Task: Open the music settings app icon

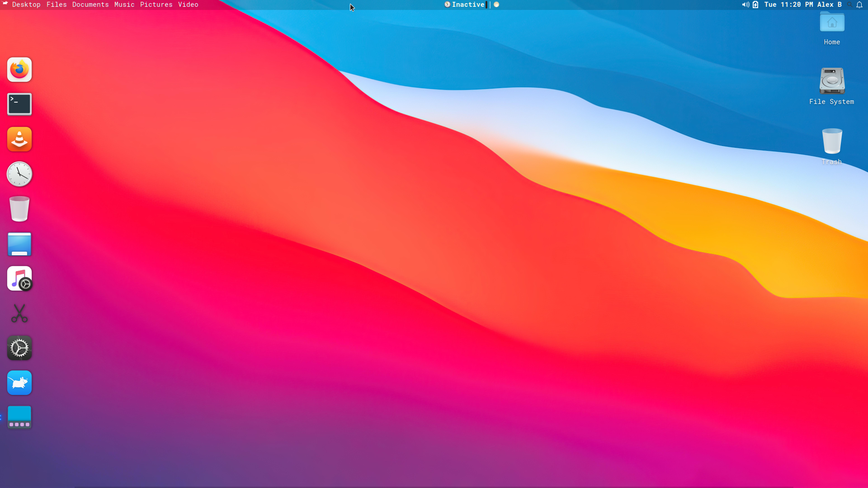Action: click(x=19, y=278)
